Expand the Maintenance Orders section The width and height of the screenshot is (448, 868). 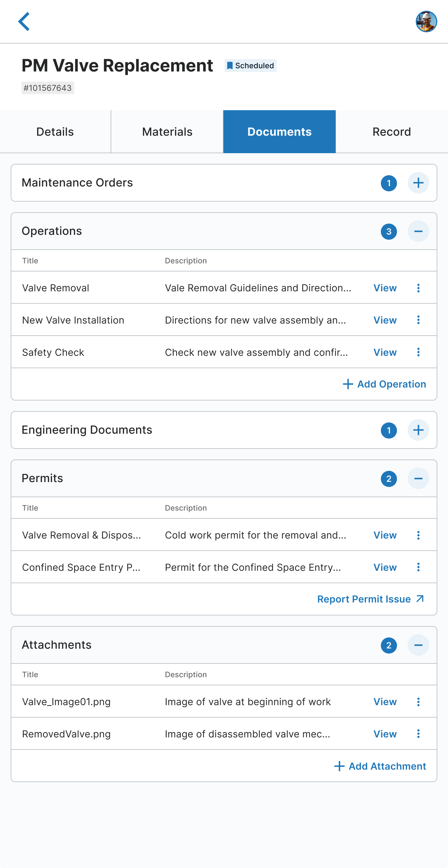point(418,183)
